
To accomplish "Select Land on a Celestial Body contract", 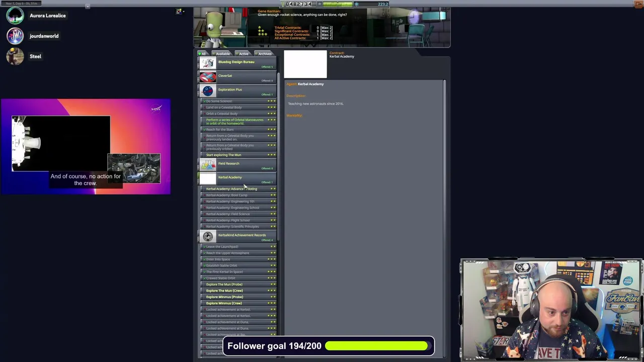I will pyautogui.click(x=239, y=107).
